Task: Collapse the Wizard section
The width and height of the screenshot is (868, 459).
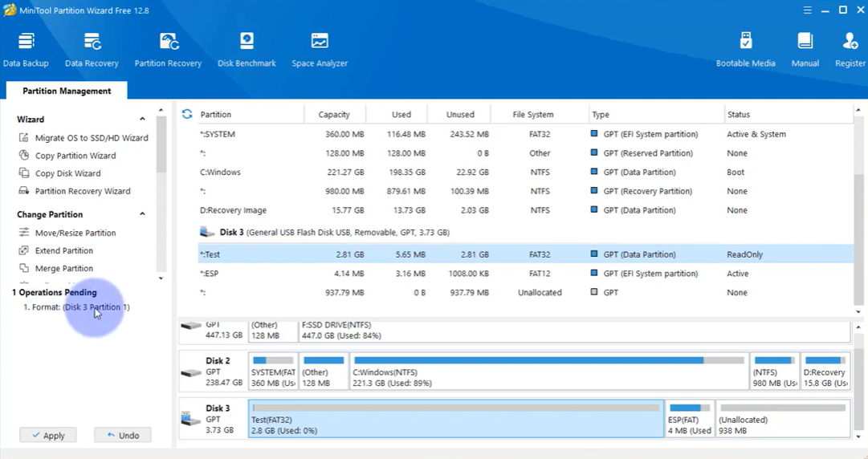Action: point(143,120)
